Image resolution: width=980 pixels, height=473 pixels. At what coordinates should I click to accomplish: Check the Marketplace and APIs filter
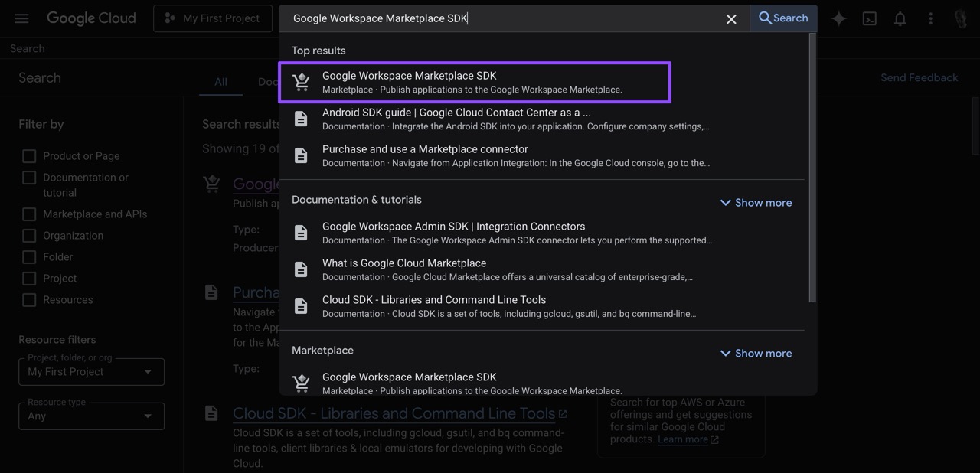[x=29, y=214]
